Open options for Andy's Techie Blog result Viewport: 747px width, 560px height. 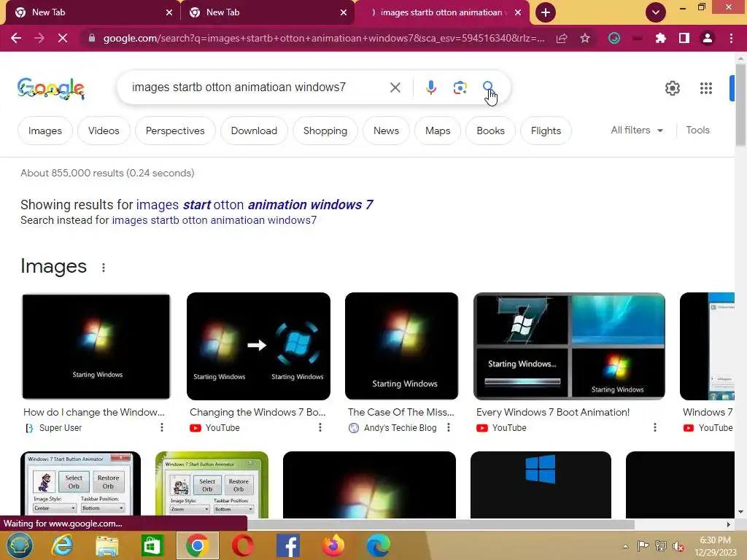[x=449, y=427]
